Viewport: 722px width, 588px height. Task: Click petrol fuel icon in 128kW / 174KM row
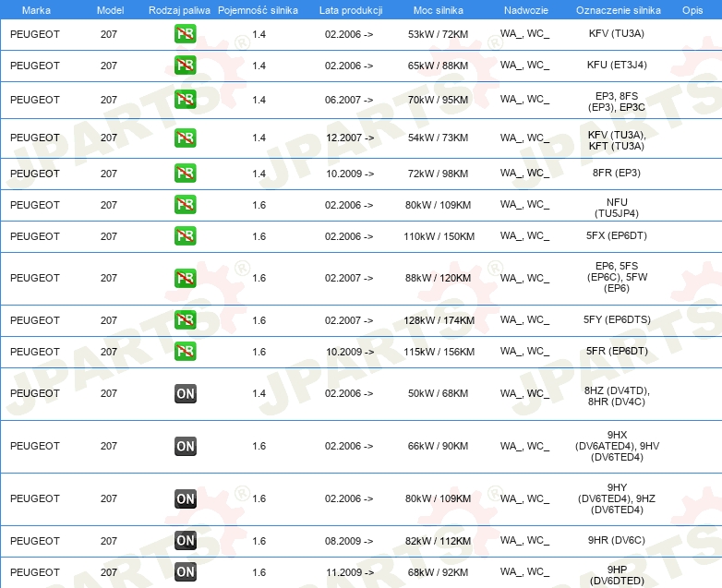click(x=185, y=320)
